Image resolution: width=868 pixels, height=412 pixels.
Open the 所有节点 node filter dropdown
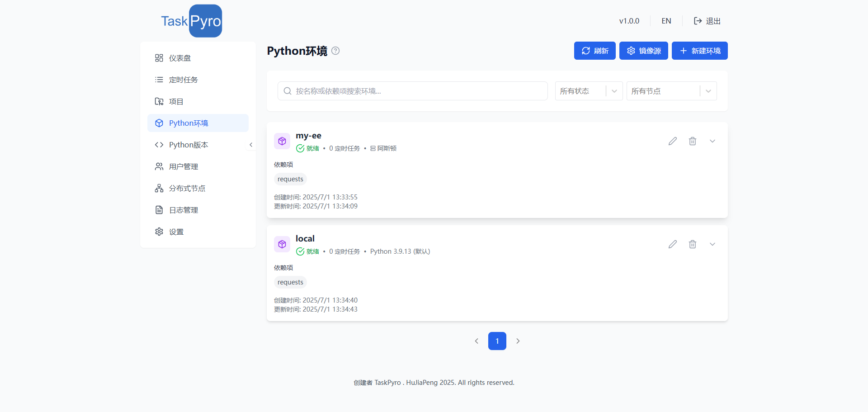(x=671, y=91)
